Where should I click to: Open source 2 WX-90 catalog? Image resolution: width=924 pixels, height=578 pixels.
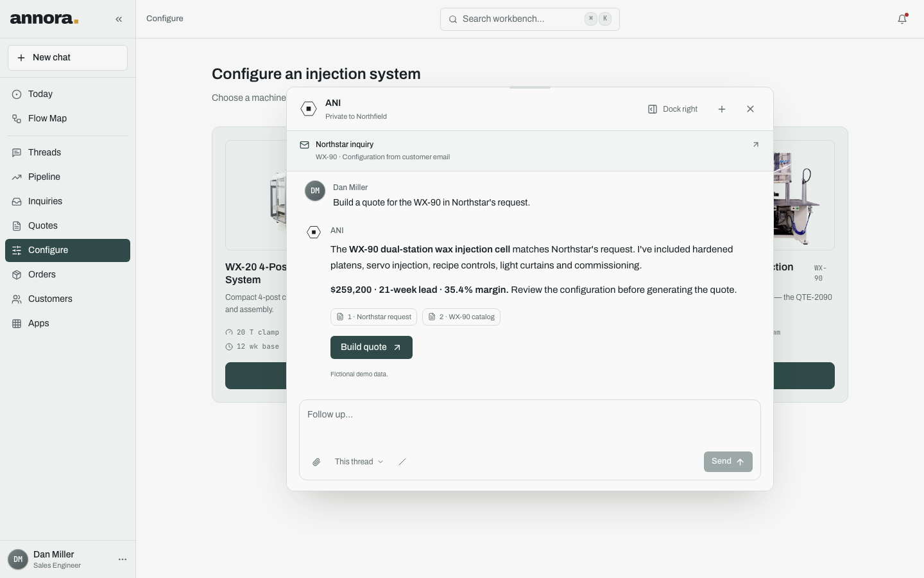(x=461, y=317)
